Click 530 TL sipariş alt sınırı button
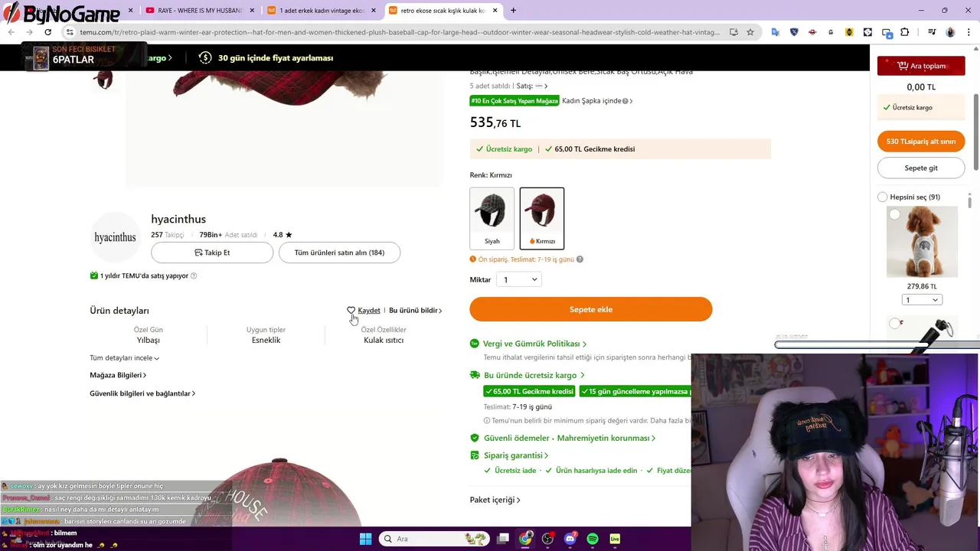 click(x=921, y=141)
